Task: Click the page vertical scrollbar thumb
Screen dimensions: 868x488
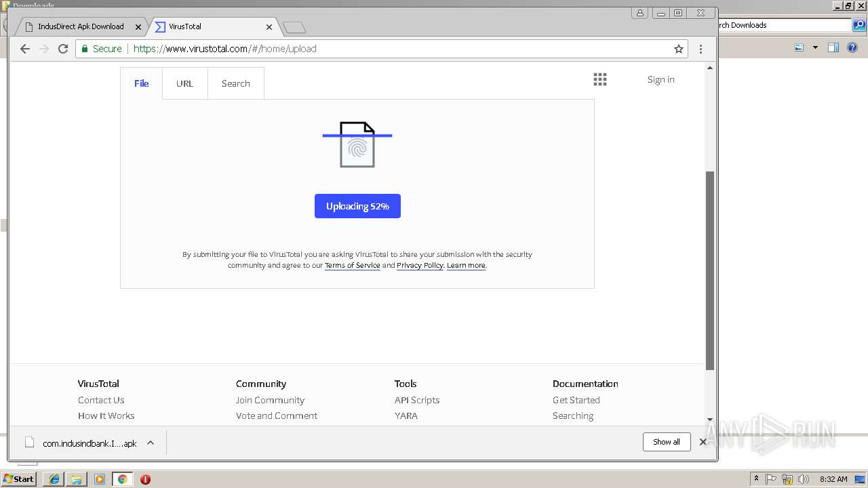Action: point(710,270)
